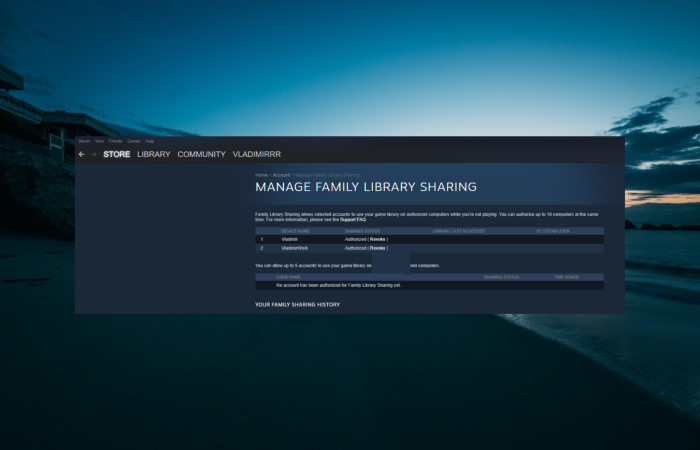Open the Help menu
Image resolution: width=700 pixels, height=450 pixels.
tap(150, 141)
